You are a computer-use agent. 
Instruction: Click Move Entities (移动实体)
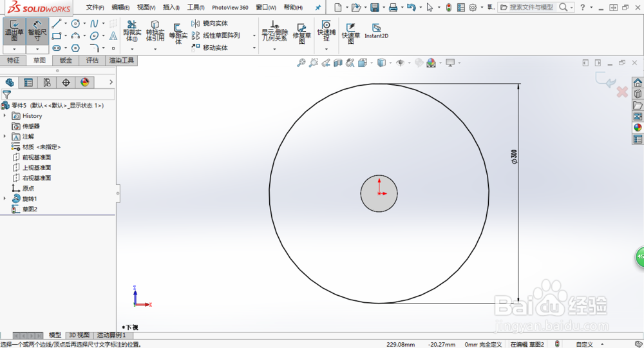pyautogui.click(x=209, y=48)
